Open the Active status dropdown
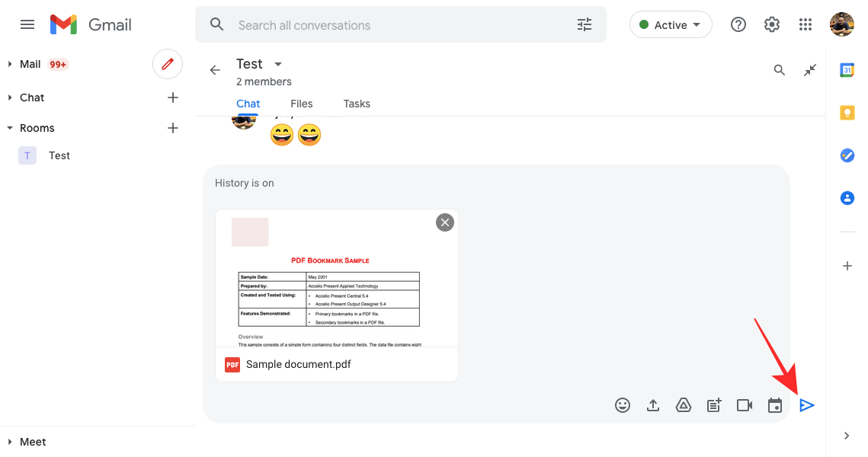Image resolution: width=868 pixels, height=457 pixels. (x=671, y=25)
